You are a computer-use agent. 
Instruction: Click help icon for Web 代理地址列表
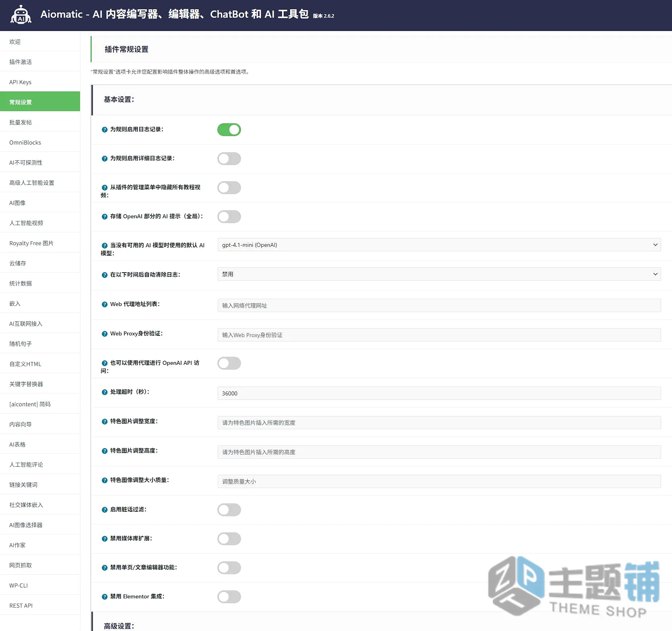(105, 304)
